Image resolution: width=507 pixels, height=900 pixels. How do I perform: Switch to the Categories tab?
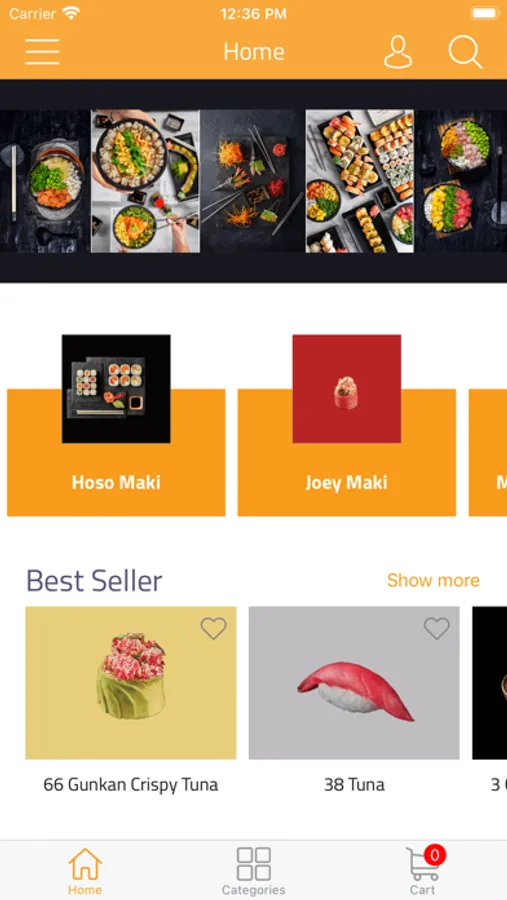253,871
